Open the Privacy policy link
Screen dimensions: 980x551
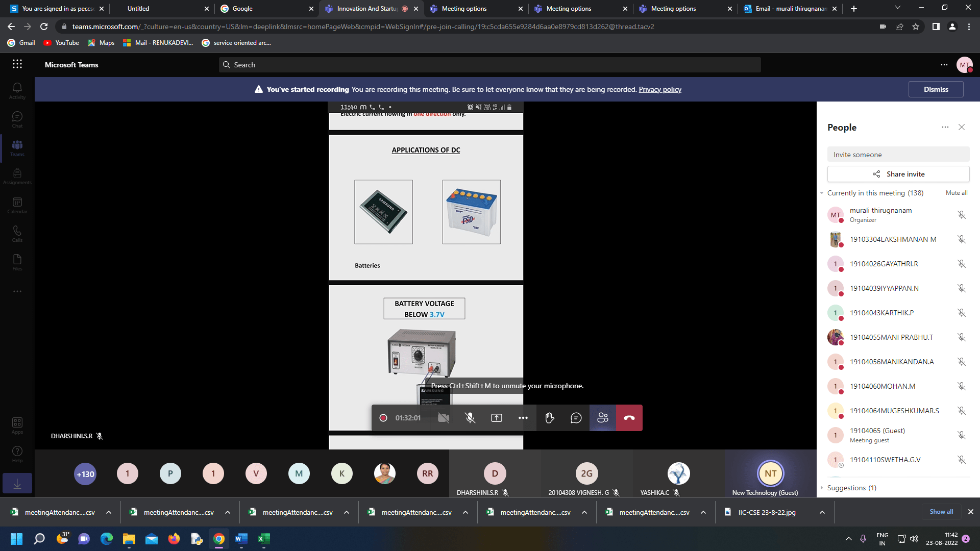pos(659,89)
